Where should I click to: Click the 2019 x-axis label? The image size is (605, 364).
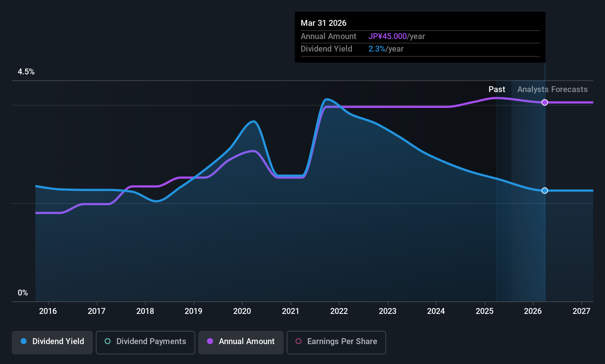coord(193,311)
